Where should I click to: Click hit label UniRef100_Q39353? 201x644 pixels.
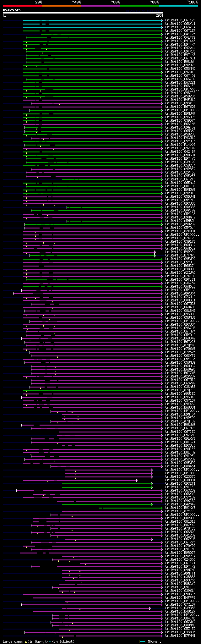click(x=180, y=608)
